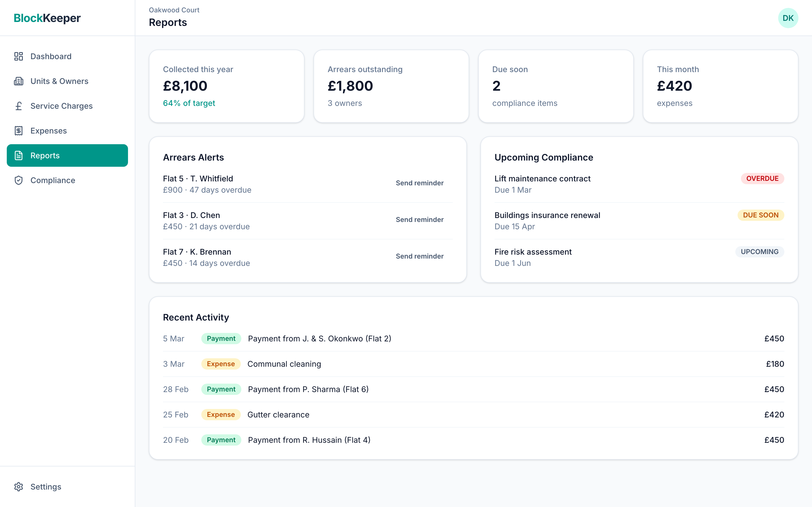Select the Arrears outstanding summary card
Viewport: 812px width, 507px height.
tap(391, 86)
